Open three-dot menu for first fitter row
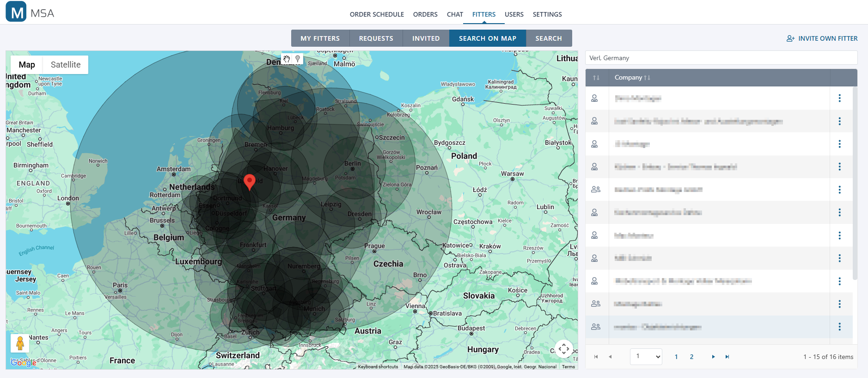 pyautogui.click(x=839, y=98)
